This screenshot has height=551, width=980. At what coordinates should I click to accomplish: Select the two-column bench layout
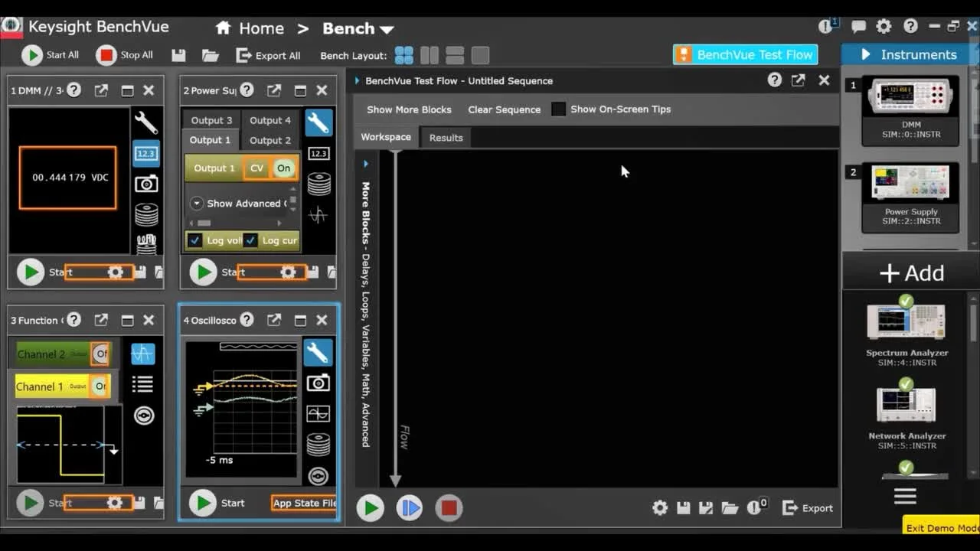pyautogui.click(x=430, y=55)
